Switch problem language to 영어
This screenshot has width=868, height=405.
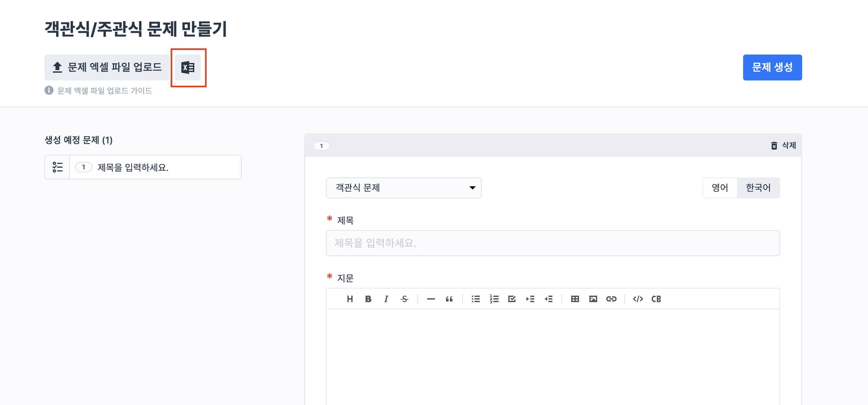(x=720, y=188)
